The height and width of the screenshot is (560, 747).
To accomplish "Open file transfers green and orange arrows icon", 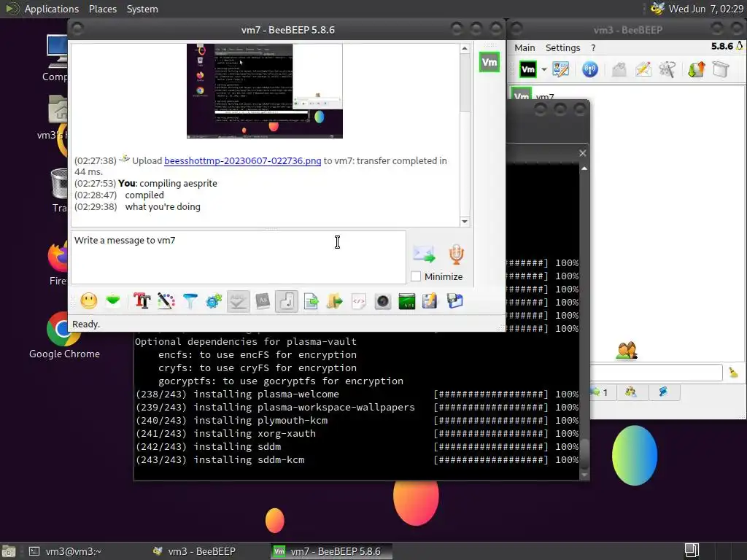I will (x=696, y=69).
